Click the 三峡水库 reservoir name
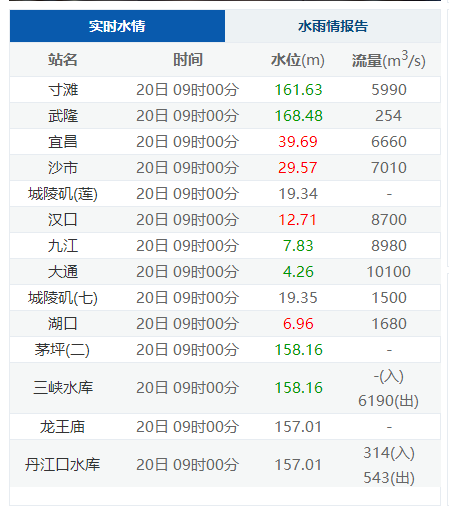449x510 pixels. pyautogui.click(x=63, y=388)
